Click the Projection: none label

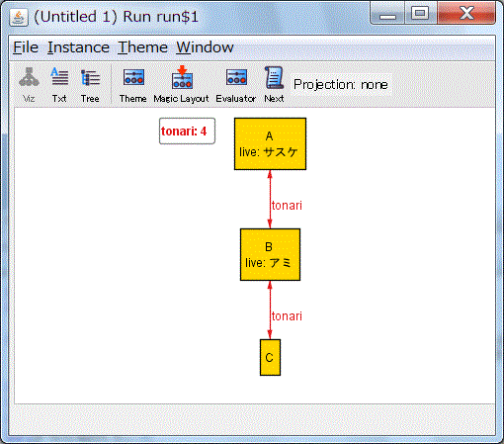341,85
